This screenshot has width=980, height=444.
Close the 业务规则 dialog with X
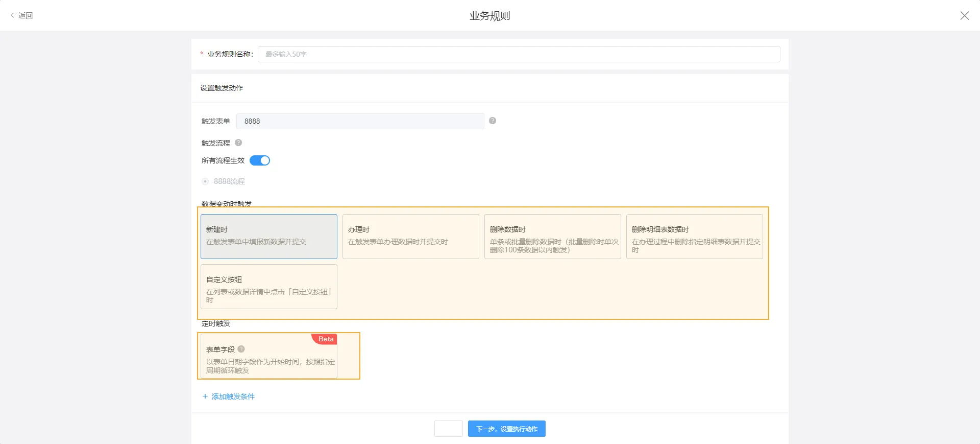coord(964,16)
